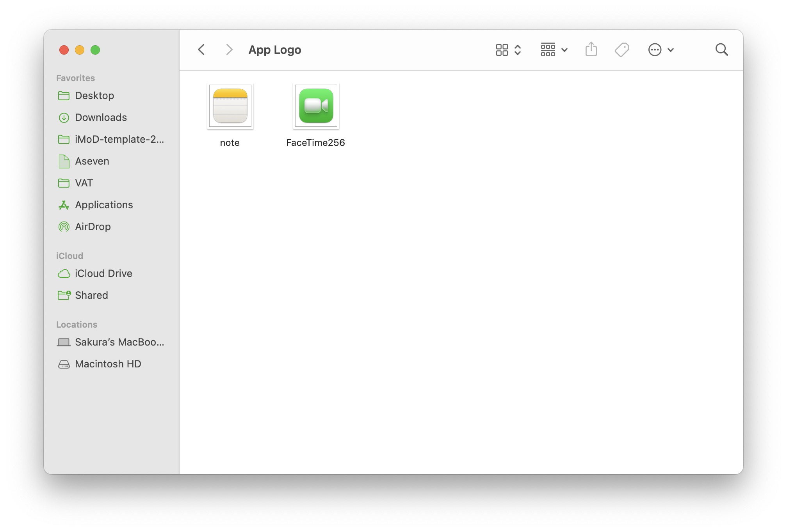Click the icon view grid button
This screenshot has height=532, width=787.
point(502,50)
